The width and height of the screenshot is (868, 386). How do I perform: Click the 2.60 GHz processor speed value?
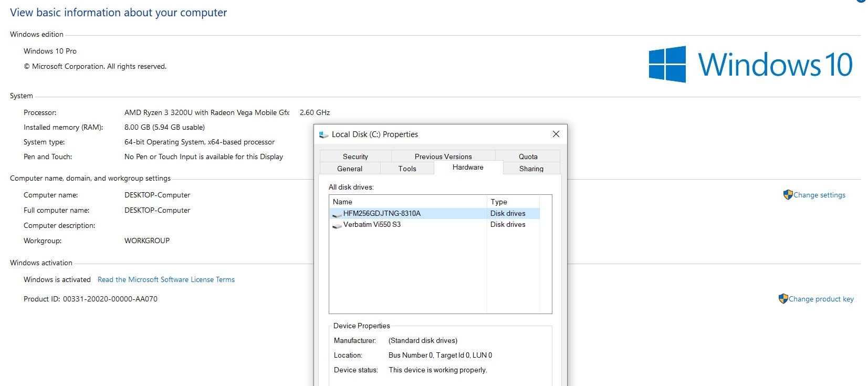(x=315, y=112)
